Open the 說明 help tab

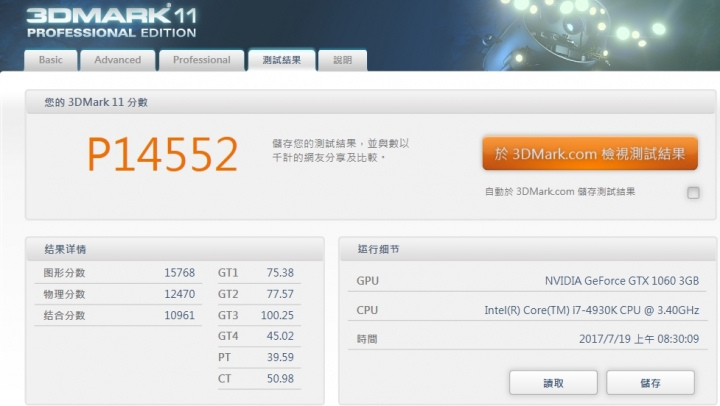[x=343, y=60]
